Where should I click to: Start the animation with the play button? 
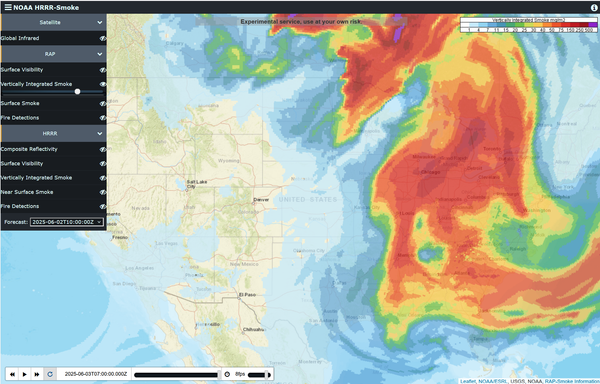[x=24, y=374]
